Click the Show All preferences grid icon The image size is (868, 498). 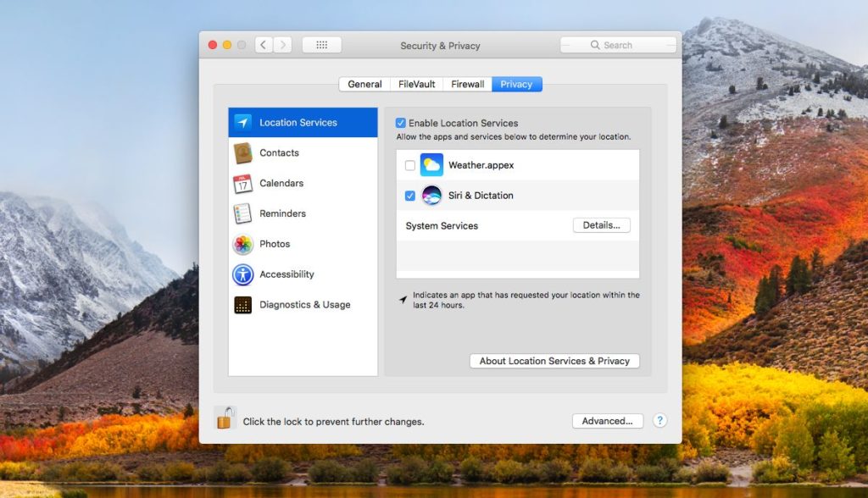(x=322, y=44)
